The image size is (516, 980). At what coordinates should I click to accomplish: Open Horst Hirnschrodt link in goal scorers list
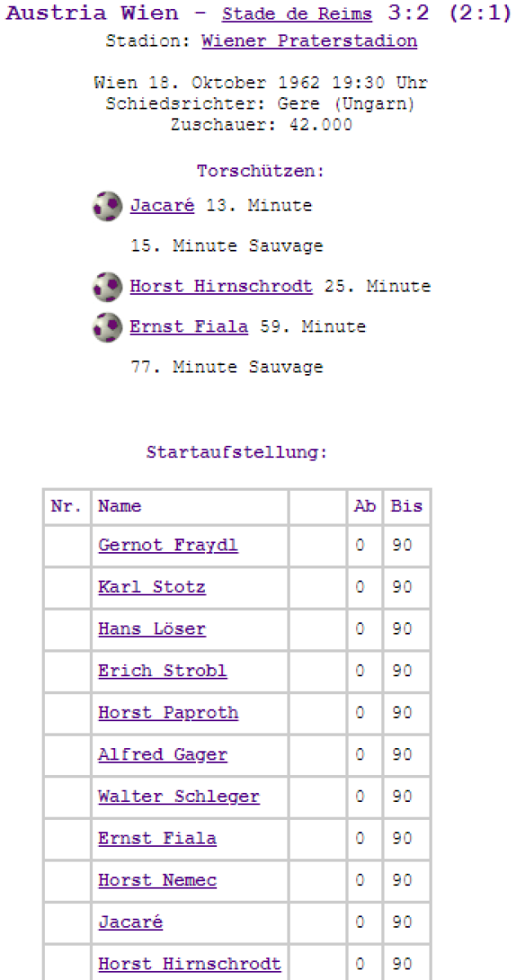(x=220, y=287)
